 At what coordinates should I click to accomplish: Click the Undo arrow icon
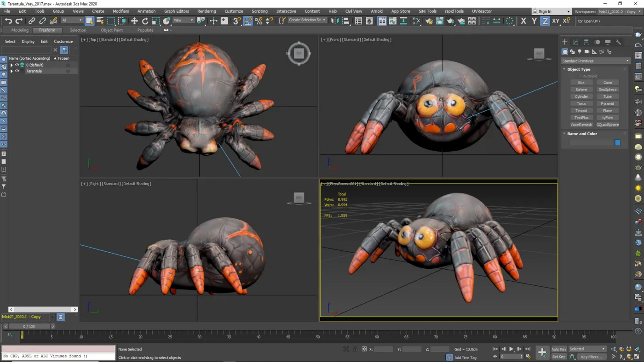(x=8, y=21)
